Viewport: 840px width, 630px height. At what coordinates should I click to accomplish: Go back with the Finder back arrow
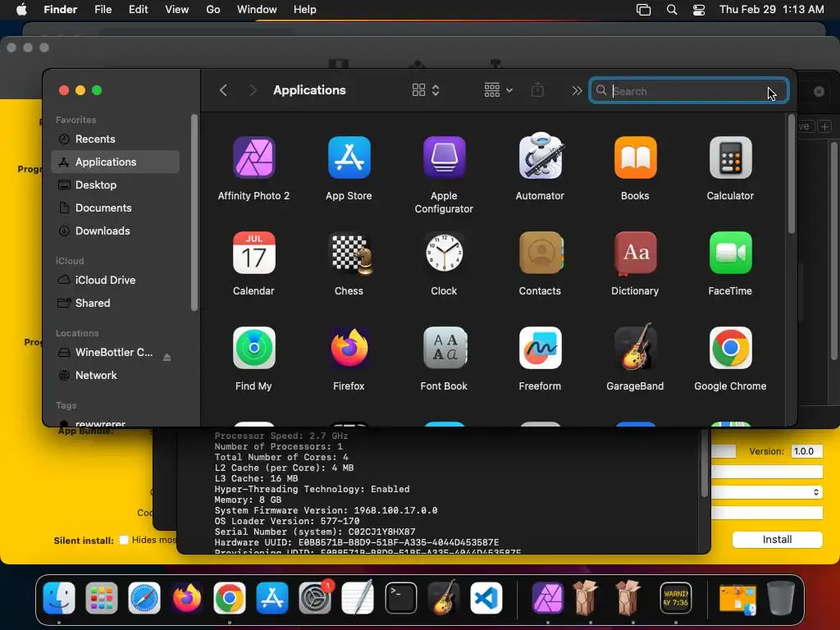223,90
